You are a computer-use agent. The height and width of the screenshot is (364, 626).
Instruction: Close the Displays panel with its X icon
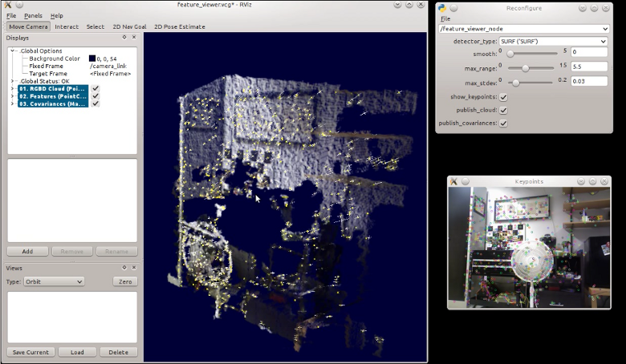(x=132, y=37)
